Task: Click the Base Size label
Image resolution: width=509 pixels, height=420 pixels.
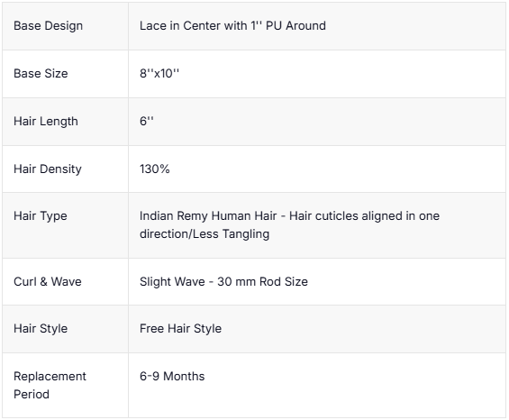Action: coord(41,73)
